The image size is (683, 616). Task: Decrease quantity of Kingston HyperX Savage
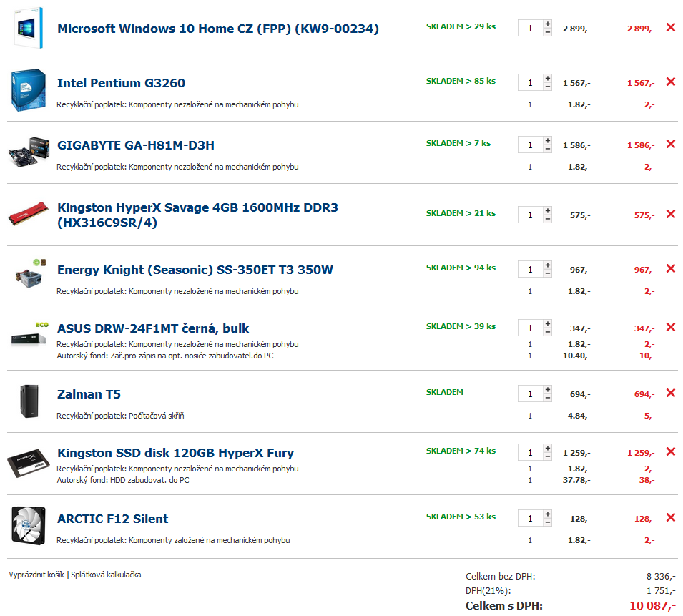tap(548, 219)
